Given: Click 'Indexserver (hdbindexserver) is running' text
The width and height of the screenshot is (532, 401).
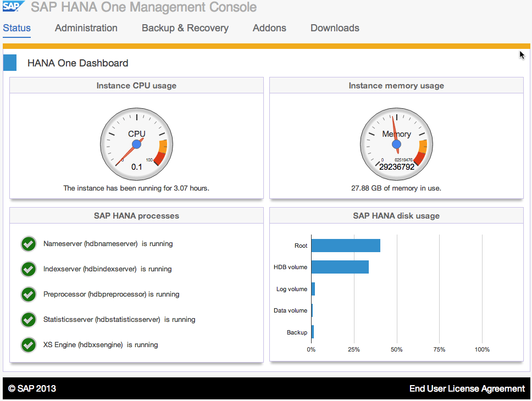Looking at the screenshot, I should click(108, 269).
